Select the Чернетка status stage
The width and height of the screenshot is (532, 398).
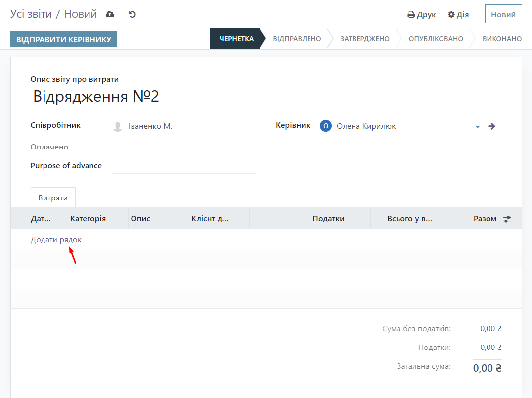pos(236,39)
